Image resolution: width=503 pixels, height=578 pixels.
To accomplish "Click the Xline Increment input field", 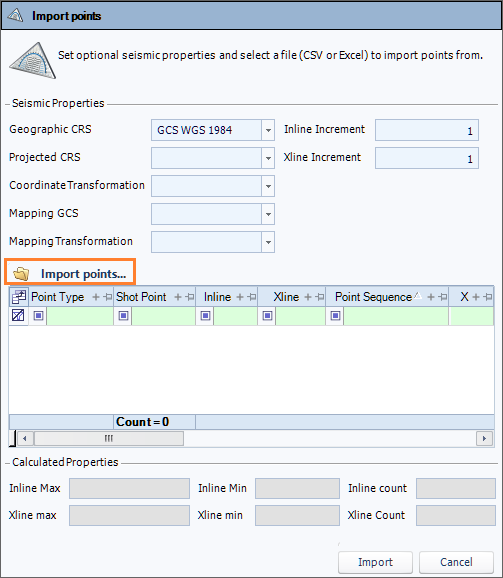I will click(427, 158).
